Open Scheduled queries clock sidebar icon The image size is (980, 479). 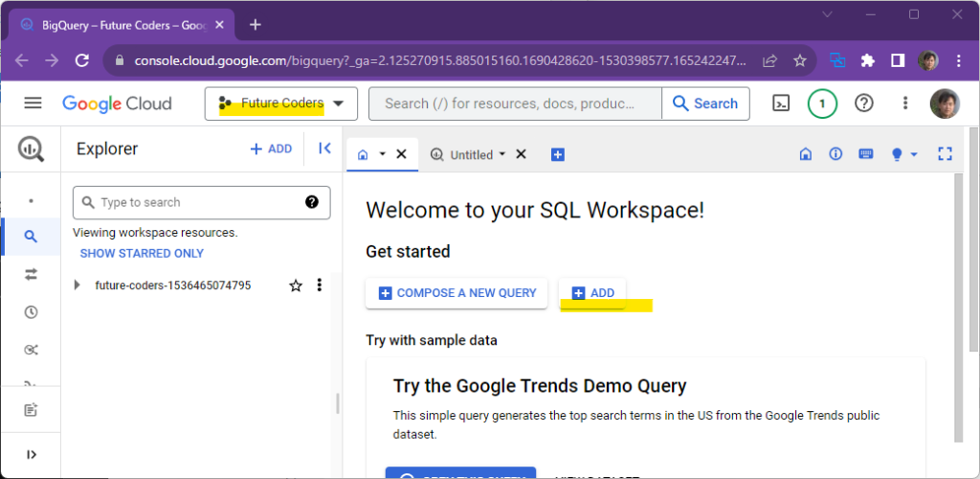31,312
